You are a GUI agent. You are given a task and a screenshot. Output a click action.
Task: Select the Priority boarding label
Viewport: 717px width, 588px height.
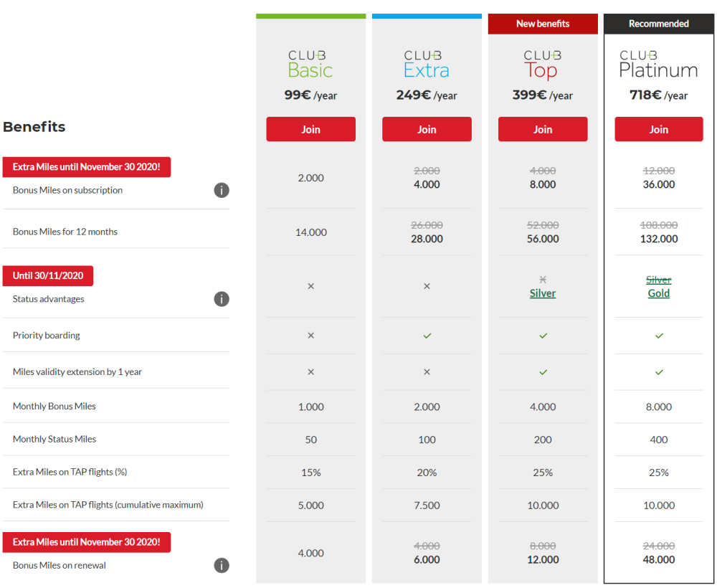(46, 336)
